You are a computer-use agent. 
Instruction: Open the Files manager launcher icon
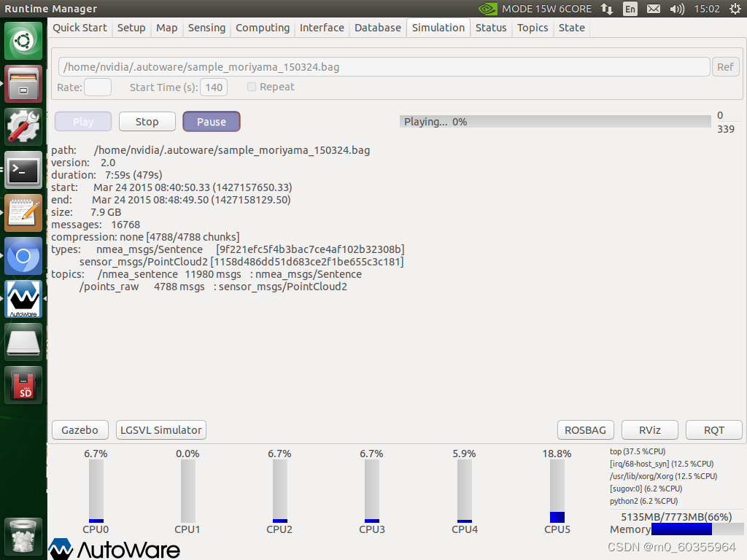coord(23,85)
